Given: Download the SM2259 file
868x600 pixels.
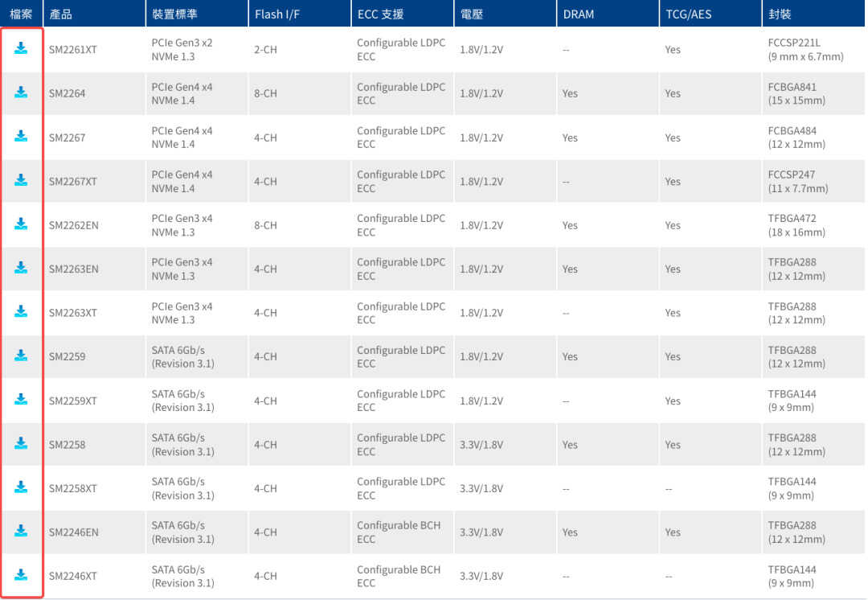Looking at the screenshot, I should click(21, 355).
